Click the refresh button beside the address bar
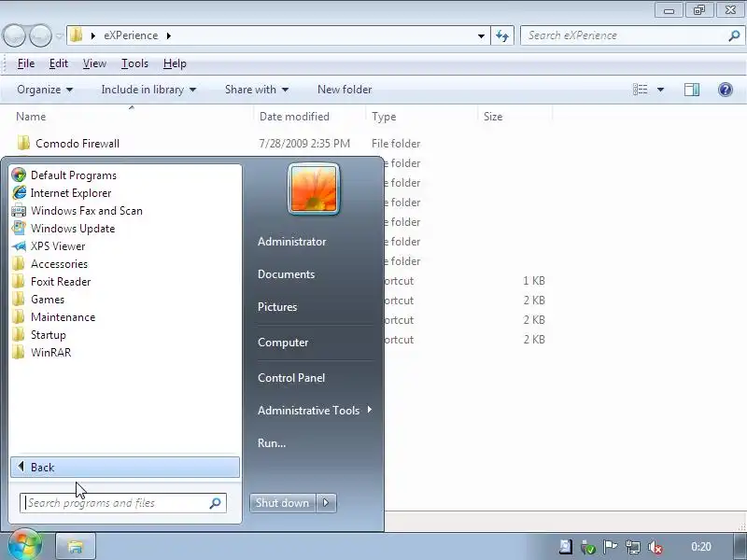Image resolution: width=747 pixels, height=560 pixels. click(502, 35)
